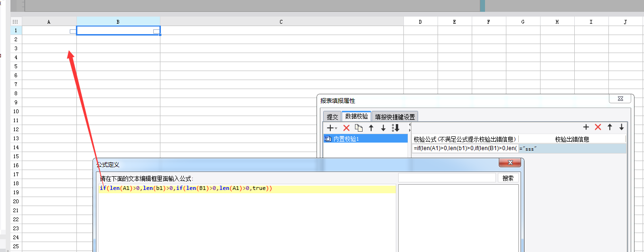Switch to the 提交 tab
This screenshot has height=252, width=644.
[333, 117]
